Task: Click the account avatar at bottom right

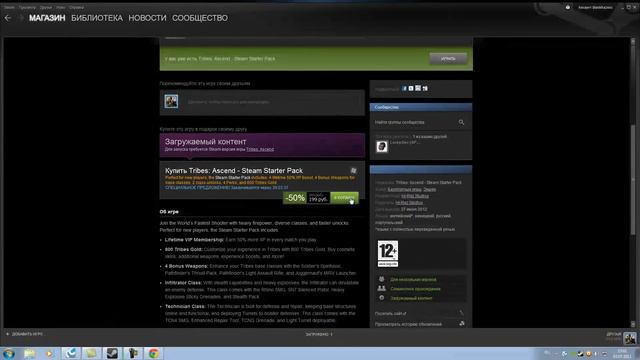Action: (629, 338)
